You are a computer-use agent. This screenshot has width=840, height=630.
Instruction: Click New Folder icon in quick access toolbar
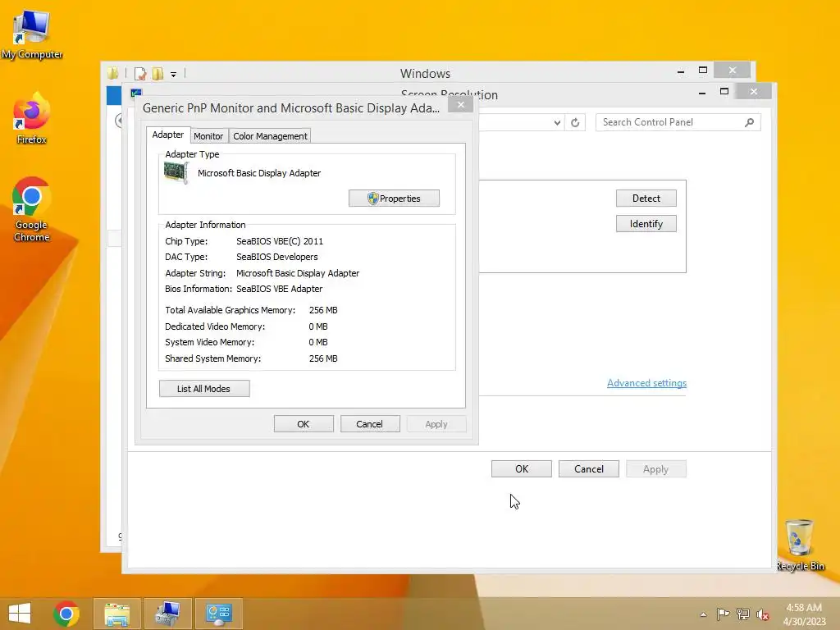[x=157, y=73]
